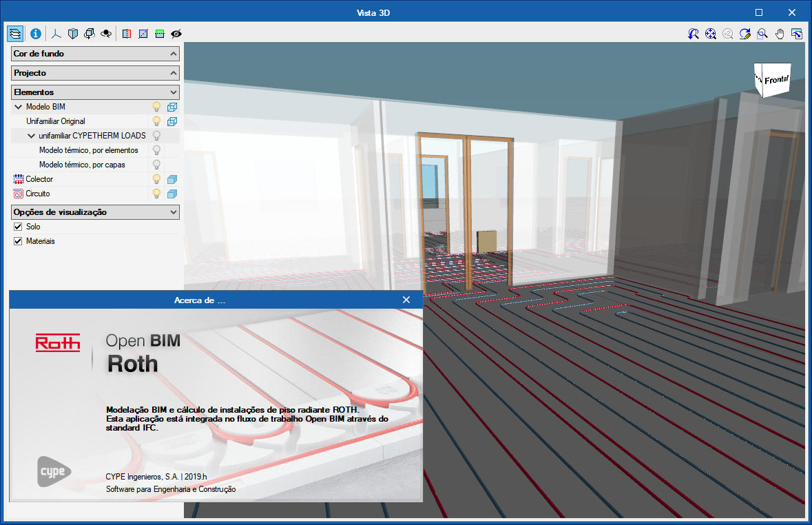Expand the Projecto section
The width and height of the screenshot is (812, 525).
tap(95, 73)
